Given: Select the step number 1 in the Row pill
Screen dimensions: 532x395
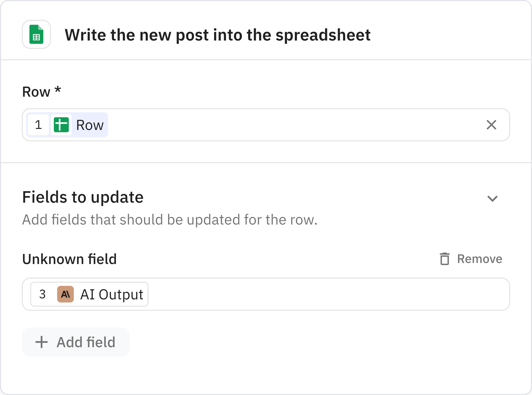Looking at the screenshot, I should coord(38,125).
